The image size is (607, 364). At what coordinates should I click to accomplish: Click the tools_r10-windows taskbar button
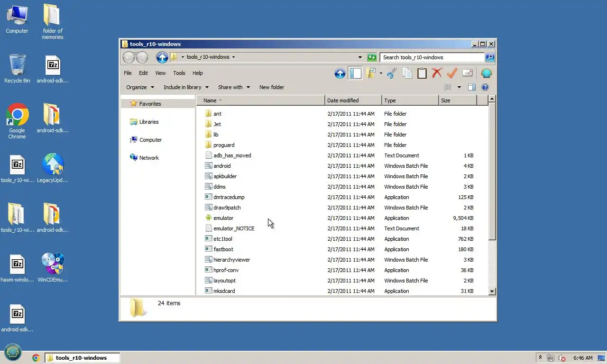point(82,358)
